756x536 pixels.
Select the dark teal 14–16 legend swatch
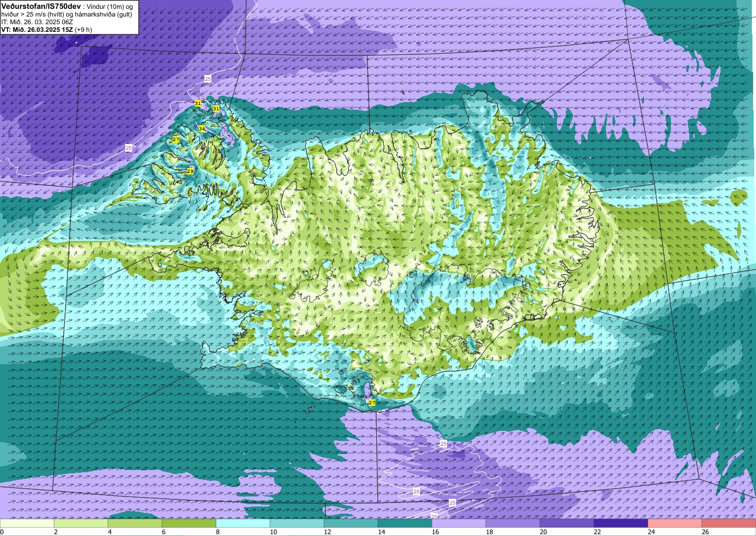coord(405,523)
